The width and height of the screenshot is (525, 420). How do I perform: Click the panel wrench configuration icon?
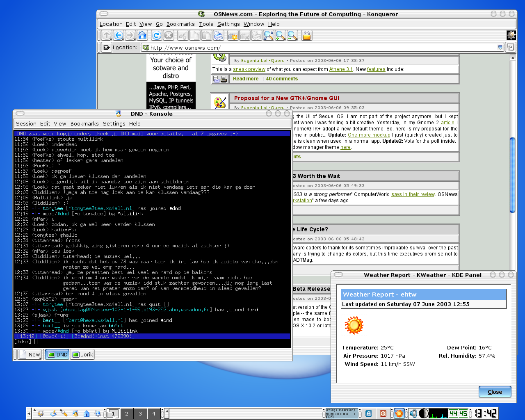[64, 413]
